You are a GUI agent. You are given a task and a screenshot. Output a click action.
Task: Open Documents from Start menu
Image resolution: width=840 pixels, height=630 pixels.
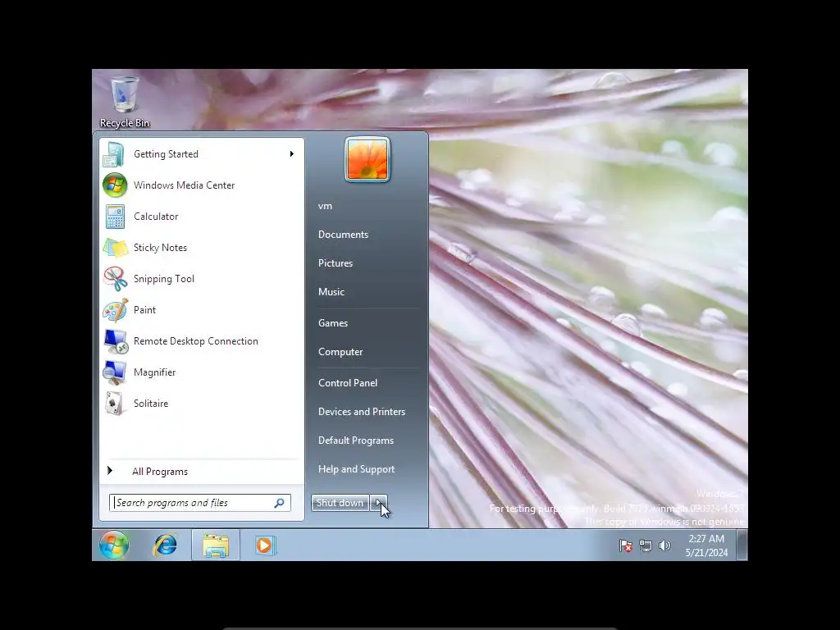[343, 235]
